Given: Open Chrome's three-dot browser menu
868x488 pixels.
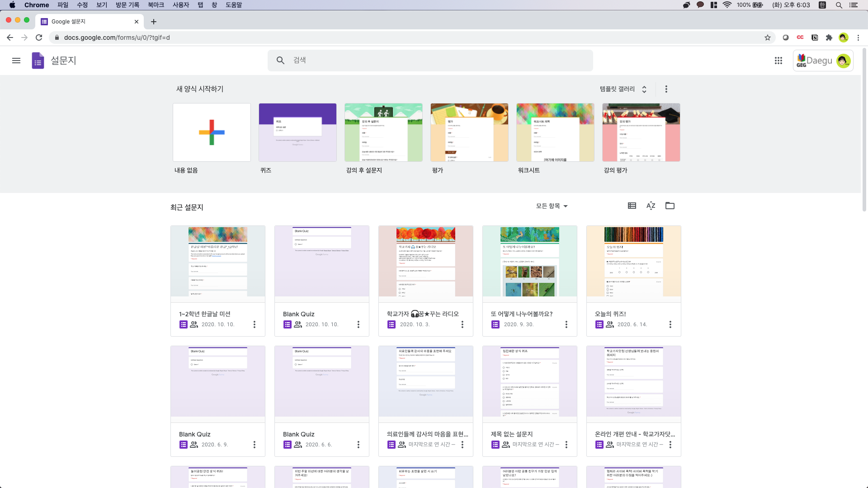Looking at the screenshot, I should (858, 38).
